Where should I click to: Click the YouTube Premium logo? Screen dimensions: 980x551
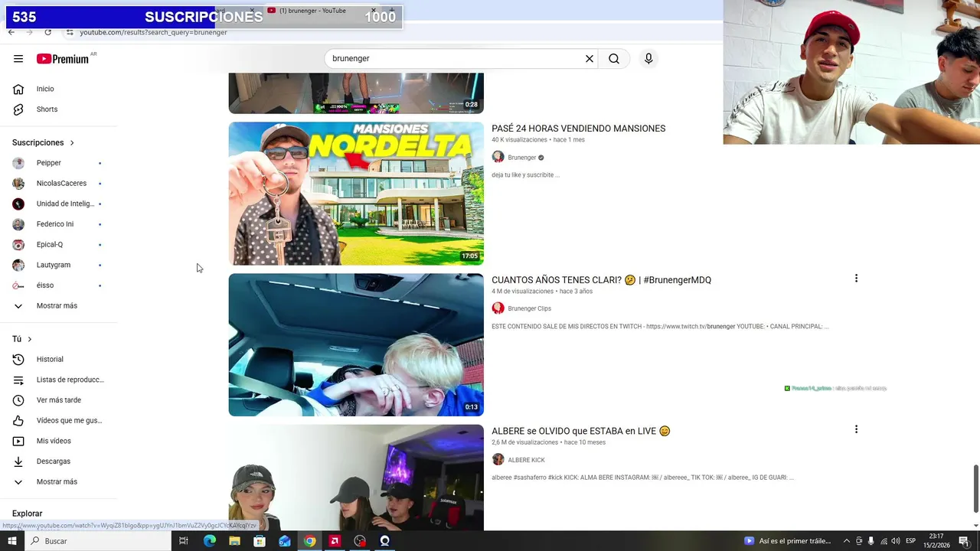click(64, 59)
